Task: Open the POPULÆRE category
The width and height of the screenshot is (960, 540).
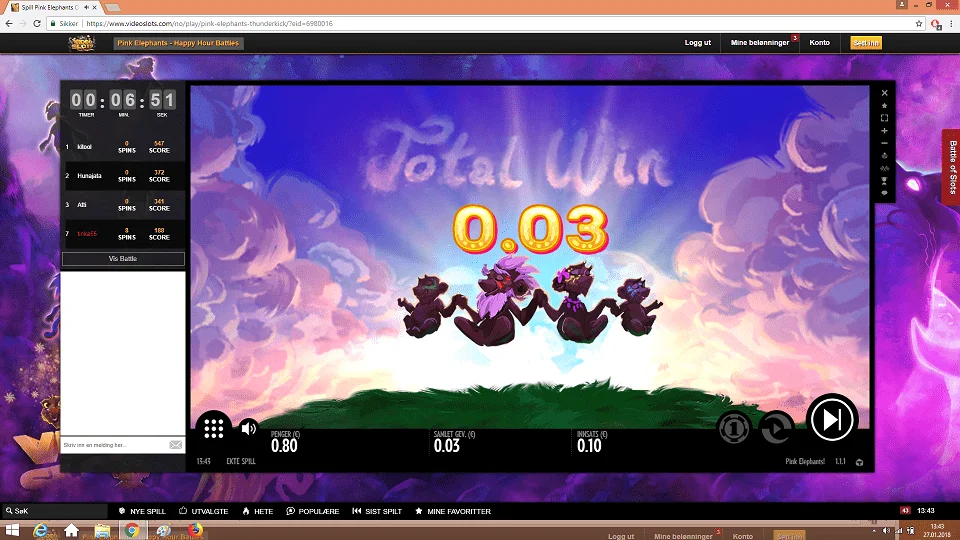Action: click(x=312, y=511)
